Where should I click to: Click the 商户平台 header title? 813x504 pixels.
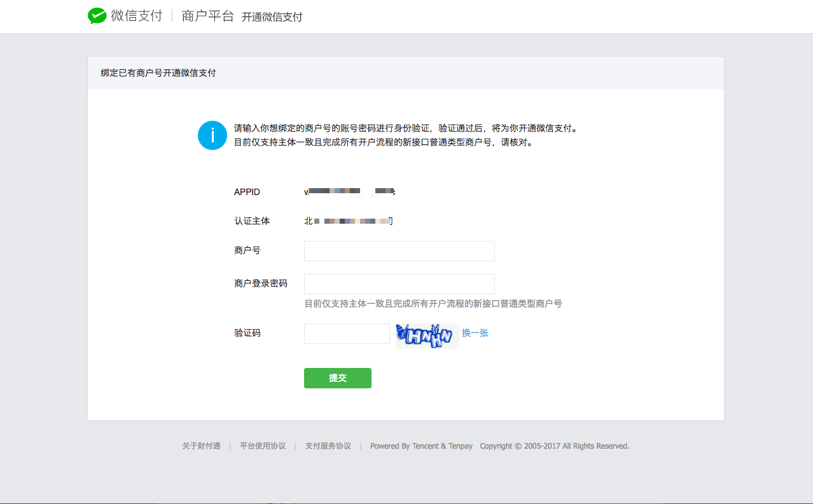click(208, 16)
